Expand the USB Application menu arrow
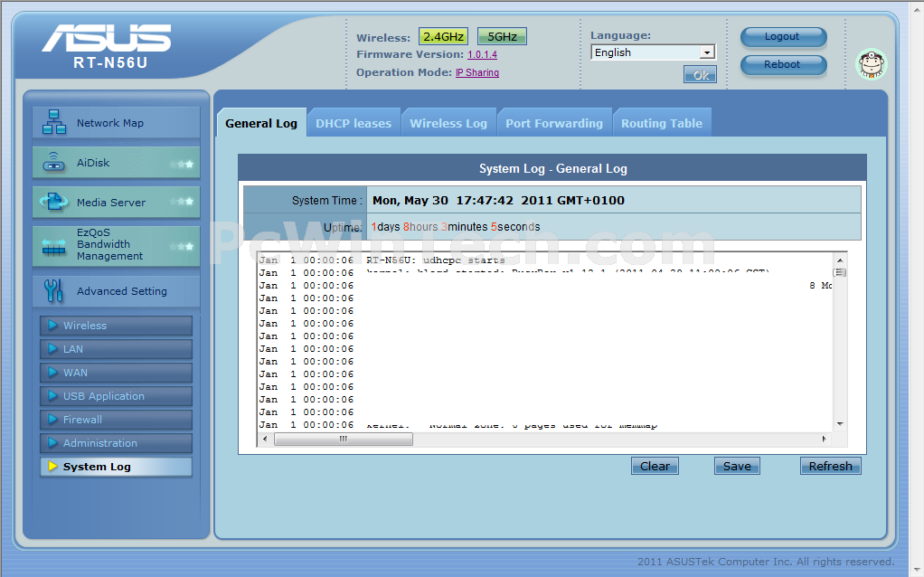Viewport: 924px width, 577px height. click(x=52, y=395)
